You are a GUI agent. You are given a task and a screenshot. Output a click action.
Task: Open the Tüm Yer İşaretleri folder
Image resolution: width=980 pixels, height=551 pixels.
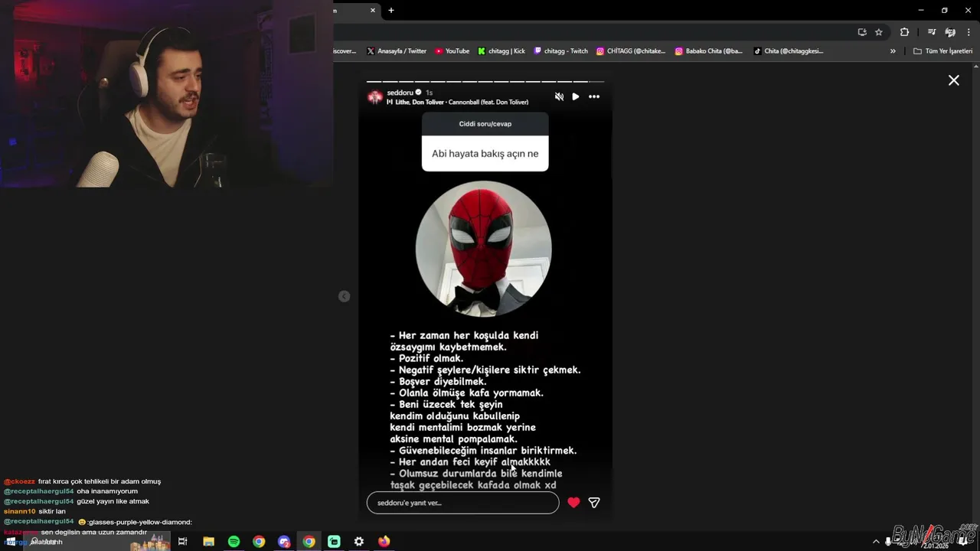[942, 51]
